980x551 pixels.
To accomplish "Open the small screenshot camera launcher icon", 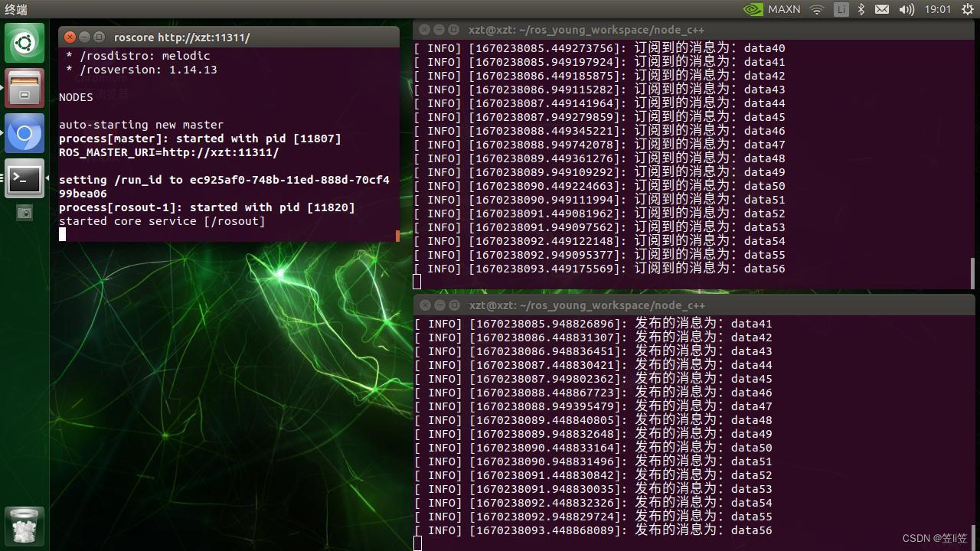I will tap(24, 214).
